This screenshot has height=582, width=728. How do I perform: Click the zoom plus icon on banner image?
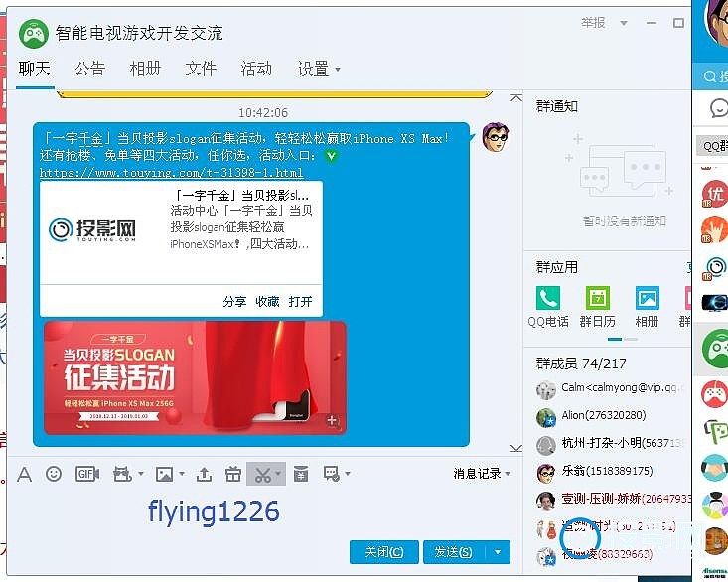(x=332, y=421)
